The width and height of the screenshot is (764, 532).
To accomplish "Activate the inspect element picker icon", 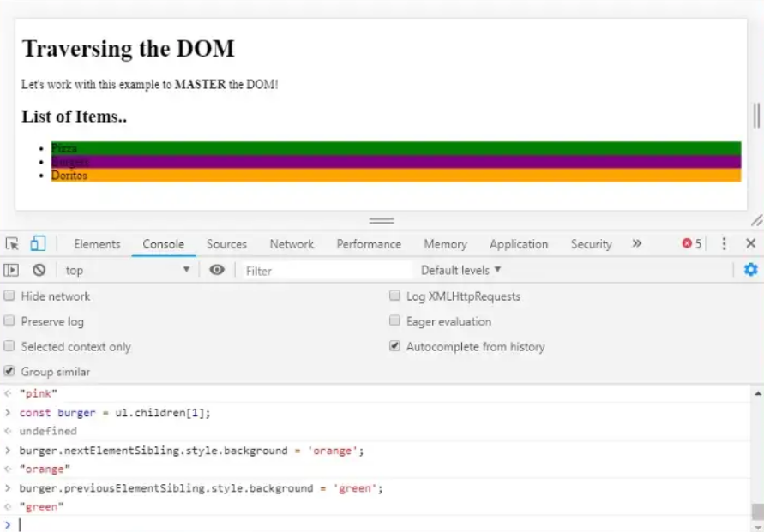I will click(12, 244).
